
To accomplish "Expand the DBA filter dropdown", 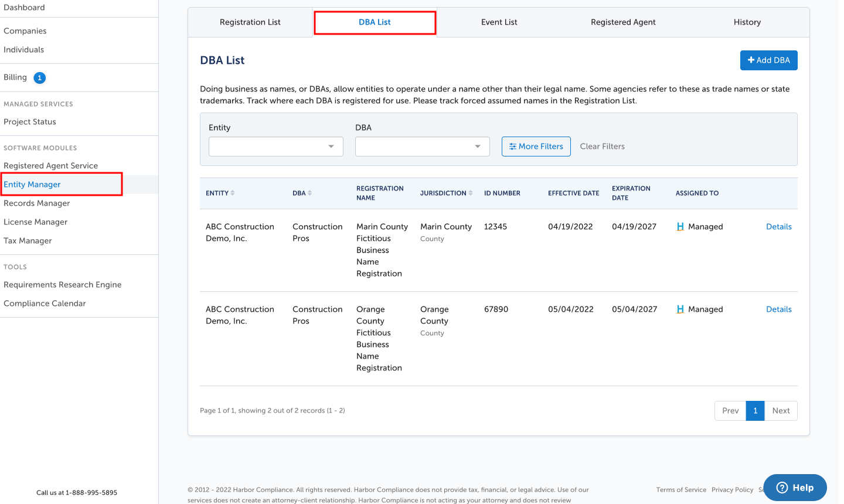I will point(423,147).
